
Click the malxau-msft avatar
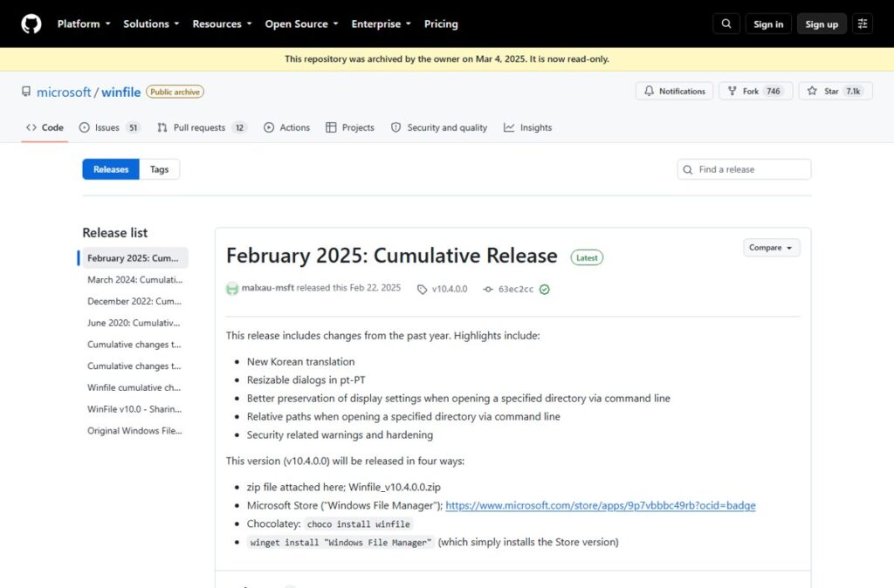coord(232,289)
